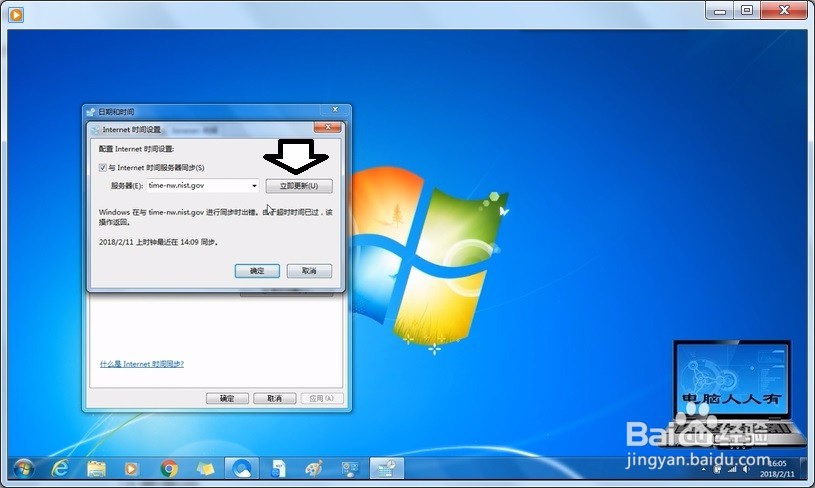The width and height of the screenshot is (815, 488).
Task: Cancel with 取消 in Internet Time Settings
Action: tap(309, 271)
